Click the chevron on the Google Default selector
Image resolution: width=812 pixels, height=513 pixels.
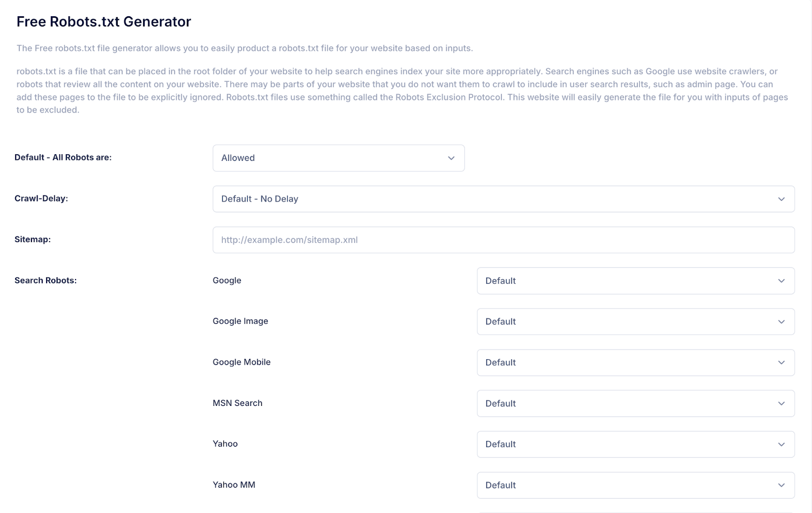pyautogui.click(x=782, y=281)
